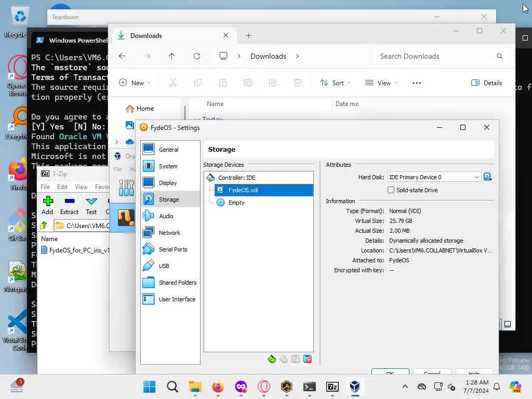The image size is (532, 399).
Task: Click Name column header in Explorer
Action: 215,104
